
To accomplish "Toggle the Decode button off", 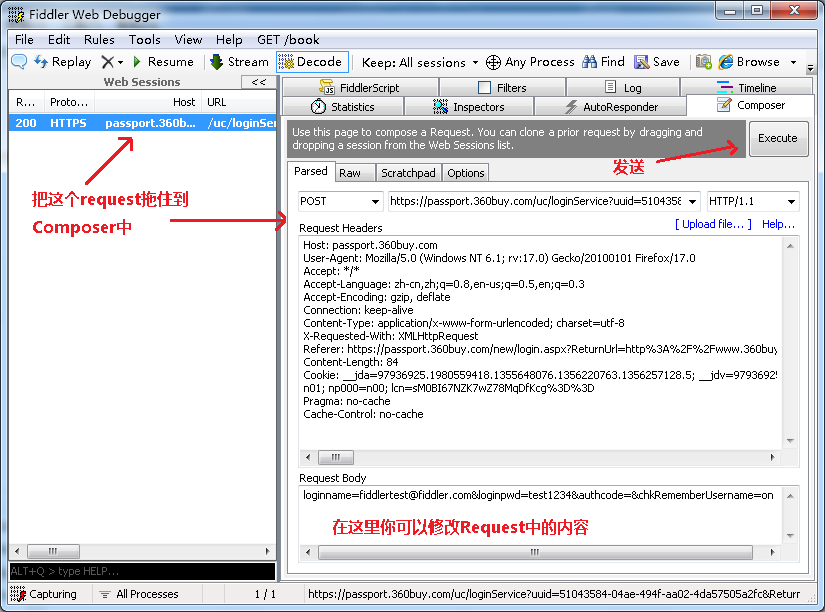I will (x=312, y=62).
